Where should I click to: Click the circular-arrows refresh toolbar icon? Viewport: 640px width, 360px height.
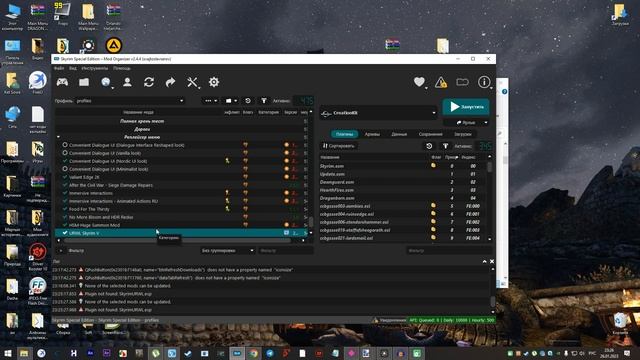(x=149, y=82)
